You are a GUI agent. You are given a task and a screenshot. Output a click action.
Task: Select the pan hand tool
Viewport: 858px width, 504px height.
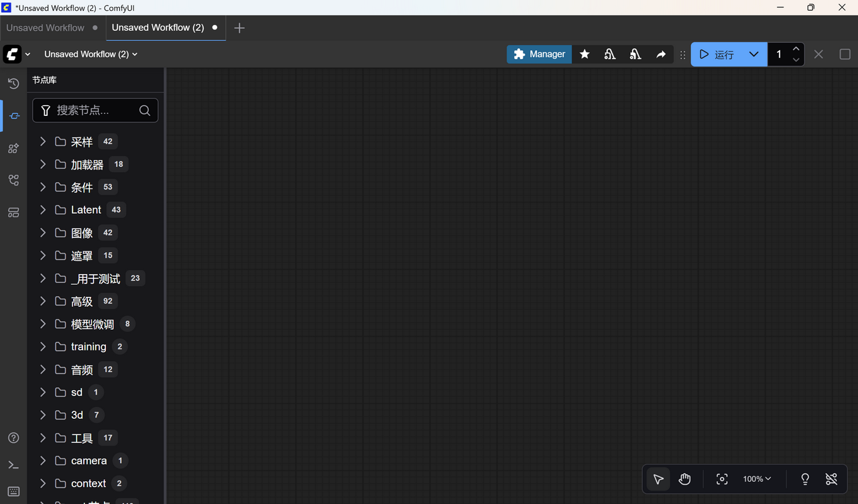[684, 479]
